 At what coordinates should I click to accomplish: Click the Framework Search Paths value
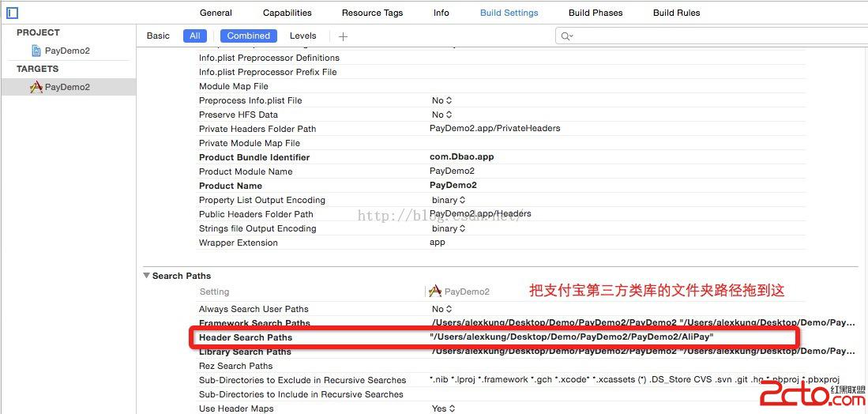tap(642, 322)
